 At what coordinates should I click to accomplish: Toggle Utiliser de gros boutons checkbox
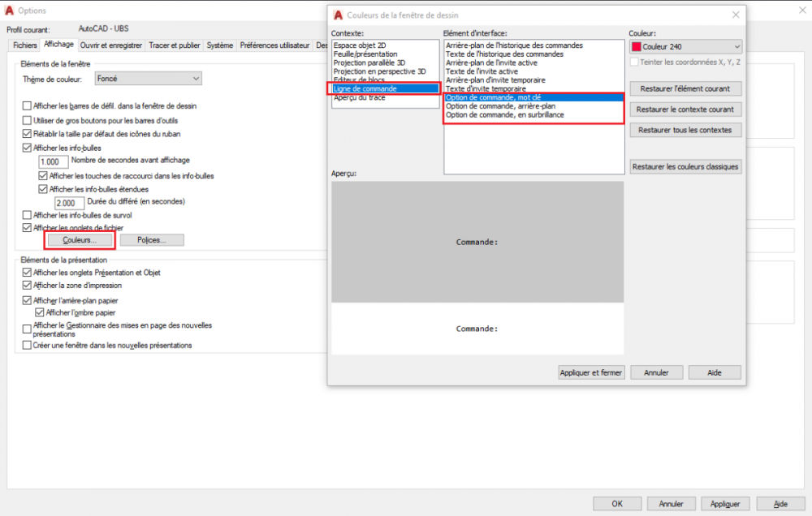(x=27, y=120)
